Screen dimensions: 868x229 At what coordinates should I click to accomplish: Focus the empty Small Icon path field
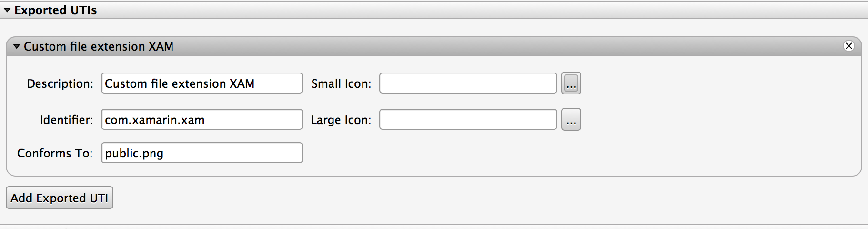coord(468,83)
